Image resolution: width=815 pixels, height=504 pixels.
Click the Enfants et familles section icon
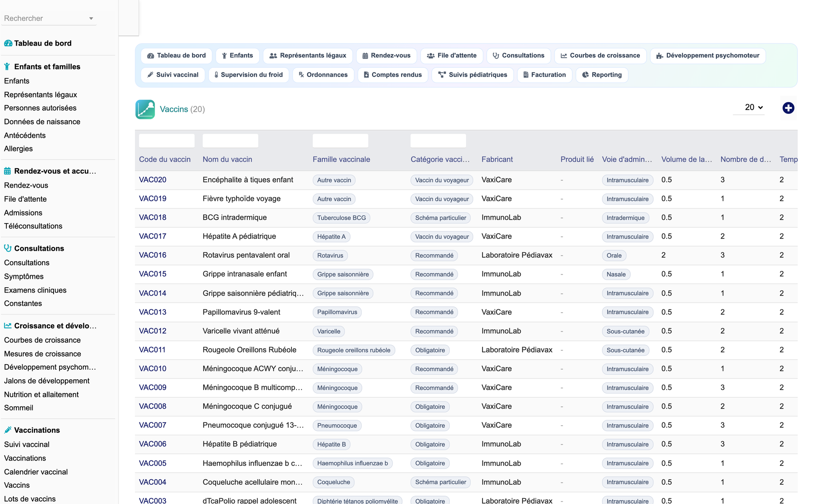coord(7,67)
